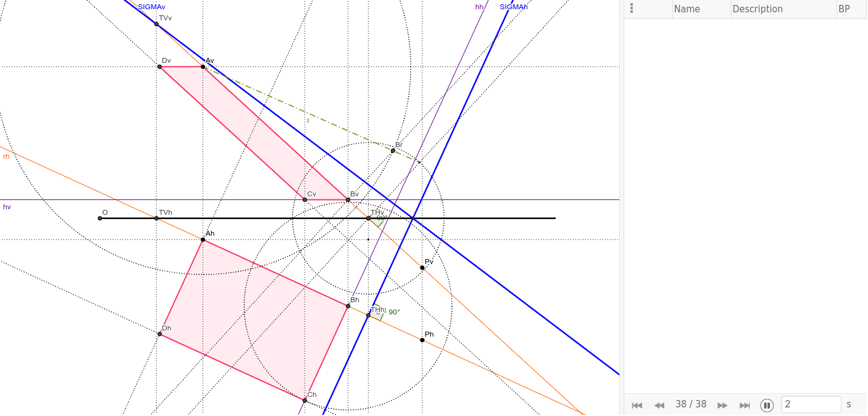Click the hh line label
The width and height of the screenshot is (868, 416).
point(479,7)
